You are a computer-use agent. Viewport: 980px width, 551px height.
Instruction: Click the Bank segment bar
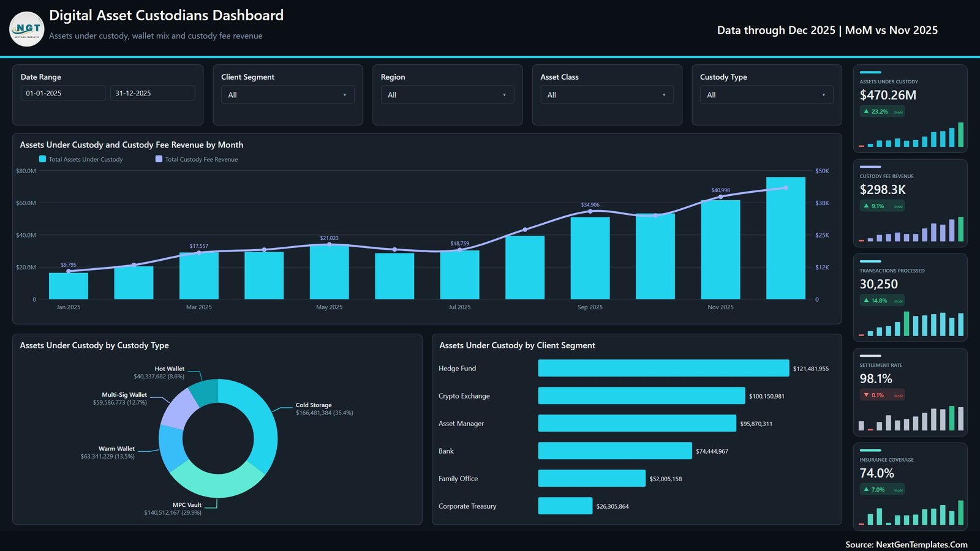pos(615,451)
